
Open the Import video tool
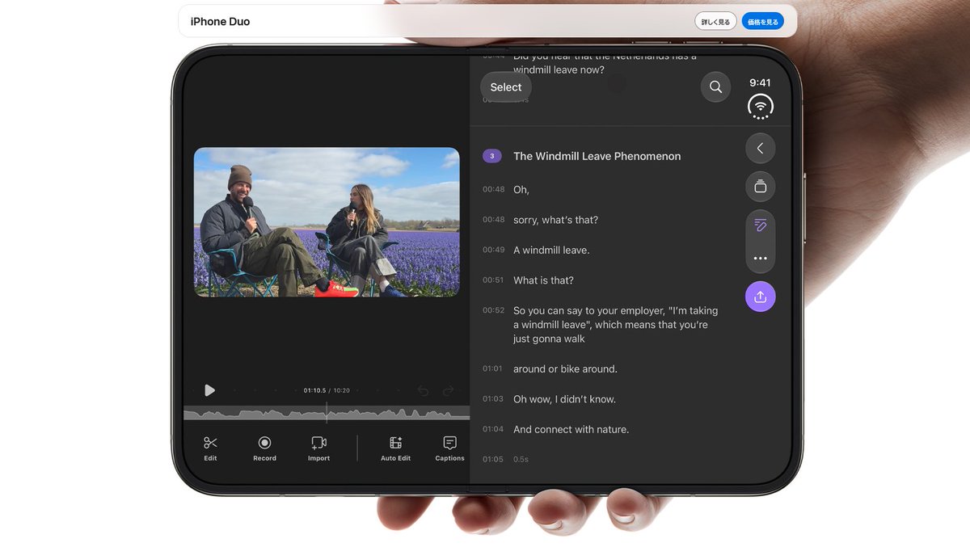pyautogui.click(x=318, y=448)
